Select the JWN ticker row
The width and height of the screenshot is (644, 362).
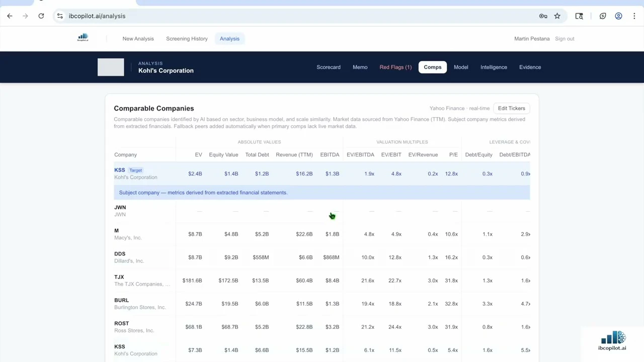point(120,207)
